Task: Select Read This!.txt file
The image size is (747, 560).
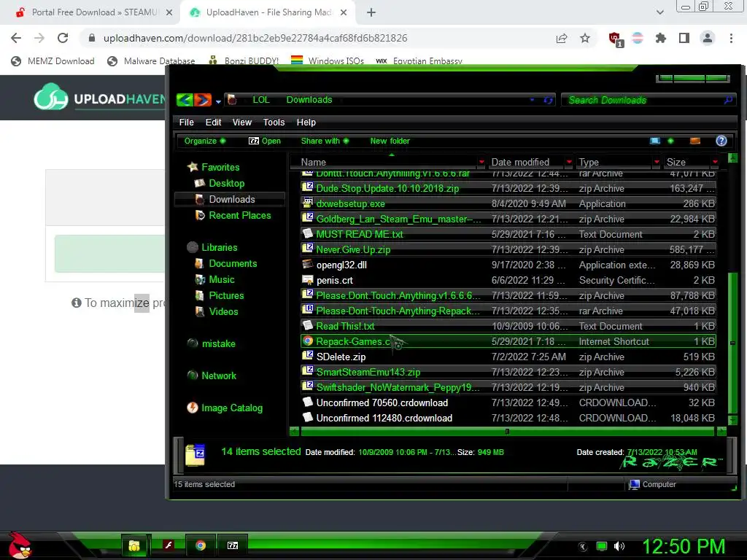Action: (x=345, y=326)
